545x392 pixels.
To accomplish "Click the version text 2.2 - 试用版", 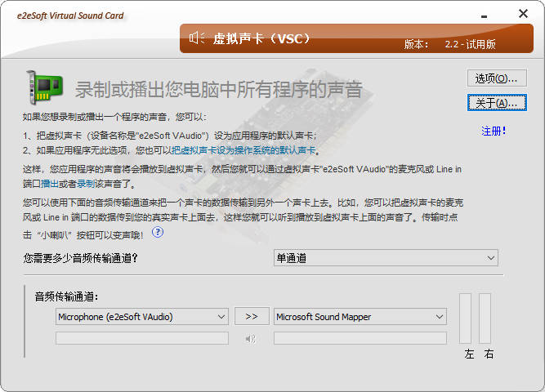I will point(470,44).
